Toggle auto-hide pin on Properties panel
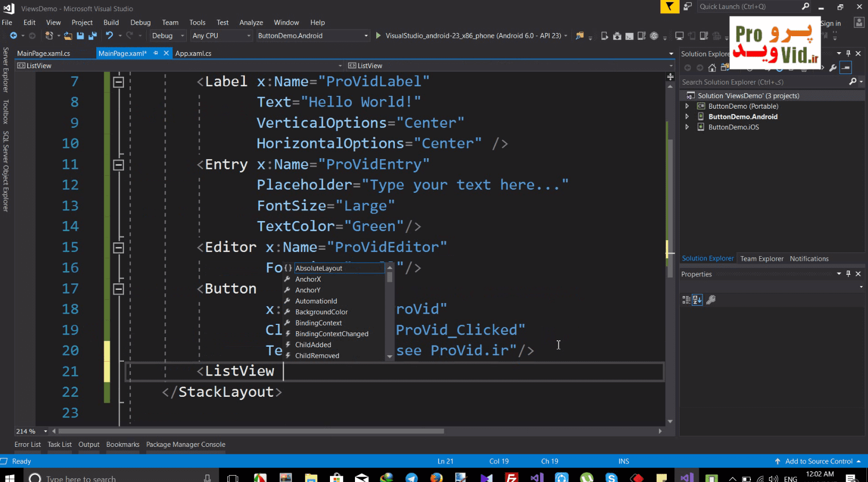The height and width of the screenshot is (482, 868). point(848,274)
